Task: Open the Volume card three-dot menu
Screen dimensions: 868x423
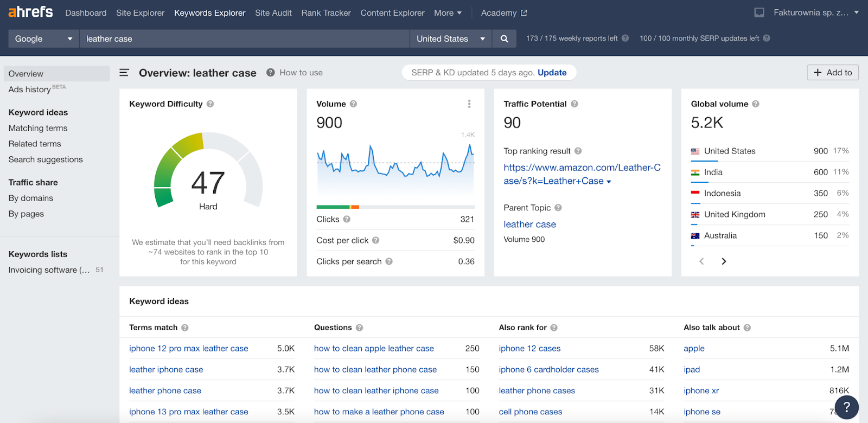Action: tap(469, 104)
